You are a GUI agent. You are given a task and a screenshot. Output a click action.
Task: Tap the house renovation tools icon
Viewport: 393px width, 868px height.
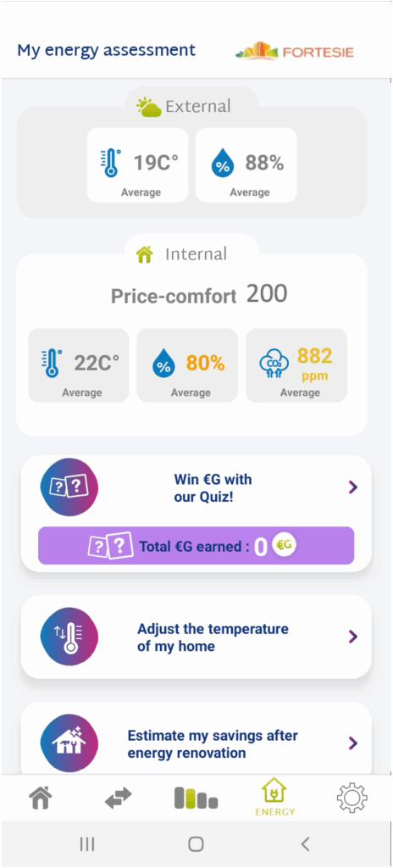pos(69,743)
